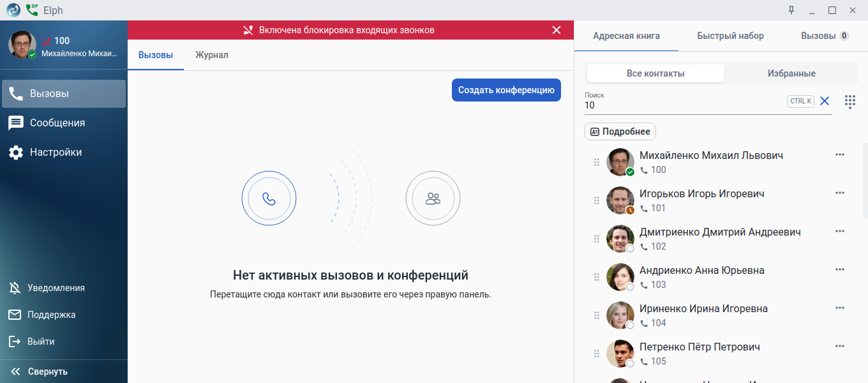Image resolution: width=868 pixels, height=383 pixels.
Task: Click avatar of Петренко Пётр Петрович
Action: pos(620,354)
